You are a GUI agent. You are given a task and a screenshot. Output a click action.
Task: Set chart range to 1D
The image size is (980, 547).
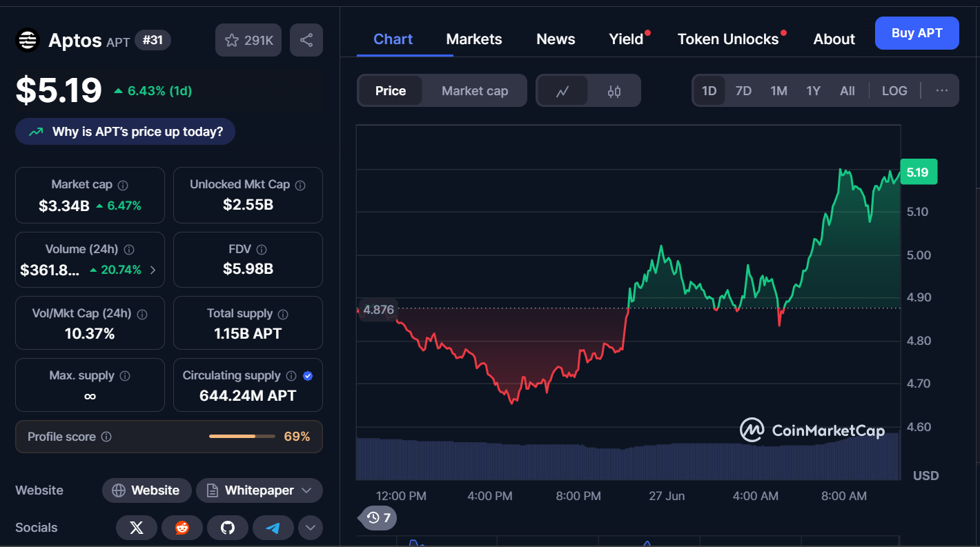[709, 91]
